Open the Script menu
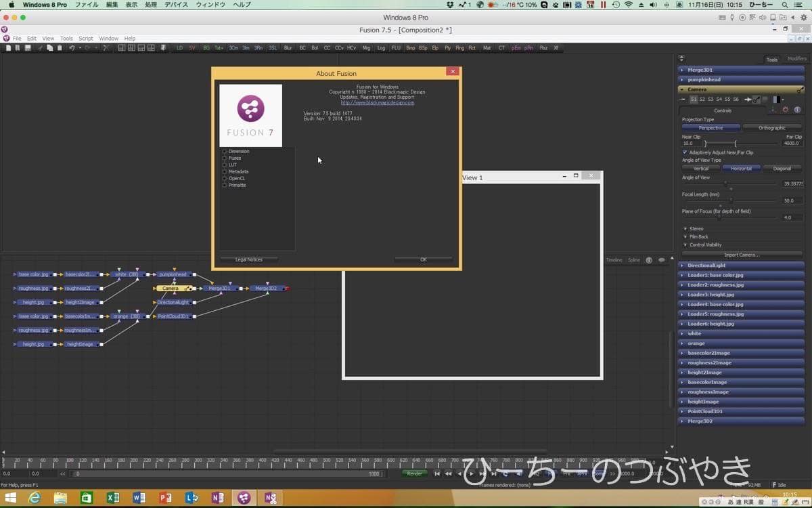The image size is (812, 508). pos(85,39)
